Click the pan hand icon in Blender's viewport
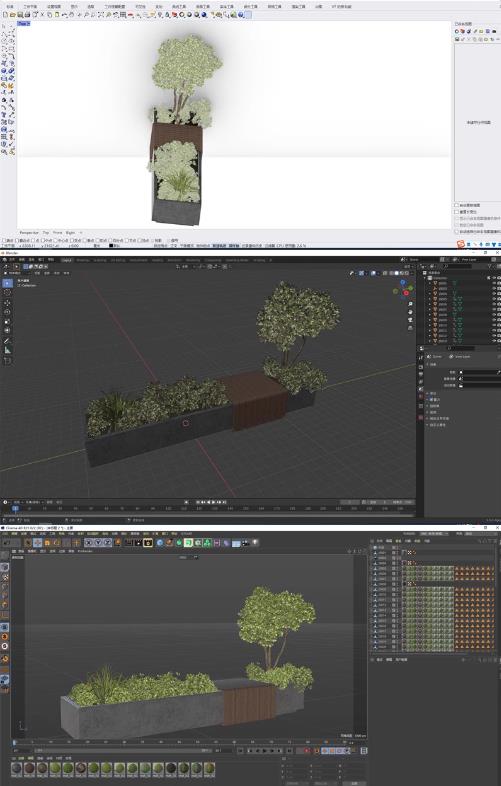 tap(410, 312)
